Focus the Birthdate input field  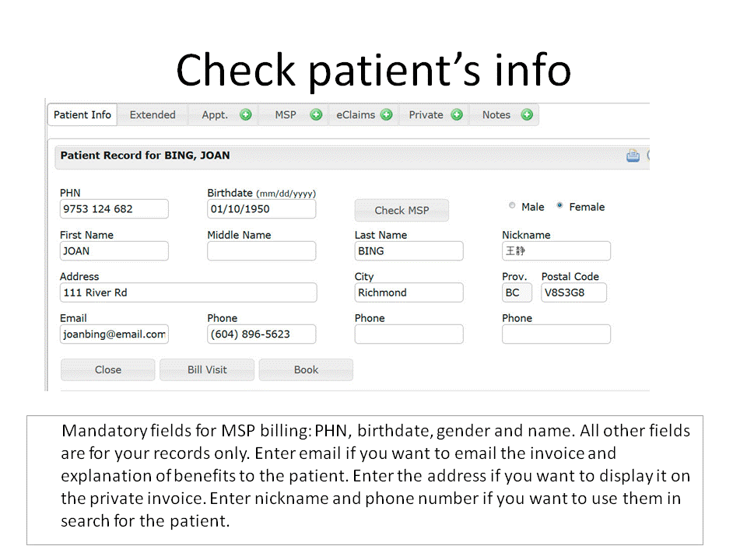(261, 209)
